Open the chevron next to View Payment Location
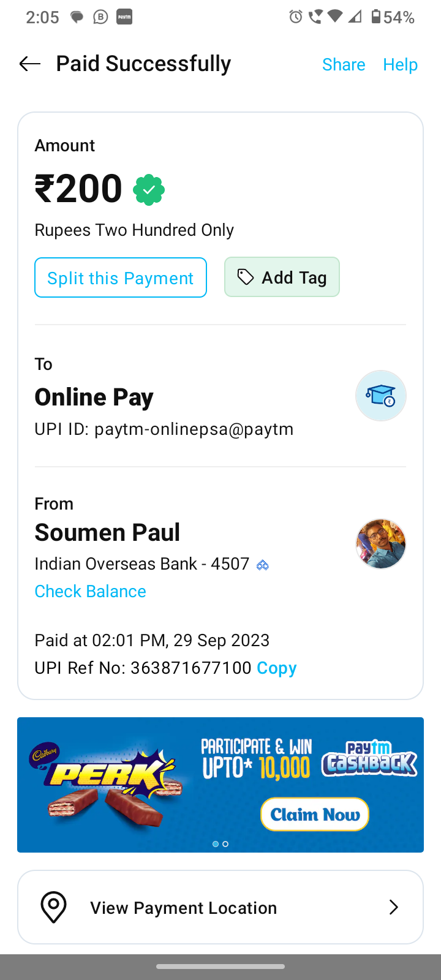The height and width of the screenshot is (980, 441). pyautogui.click(x=394, y=907)
